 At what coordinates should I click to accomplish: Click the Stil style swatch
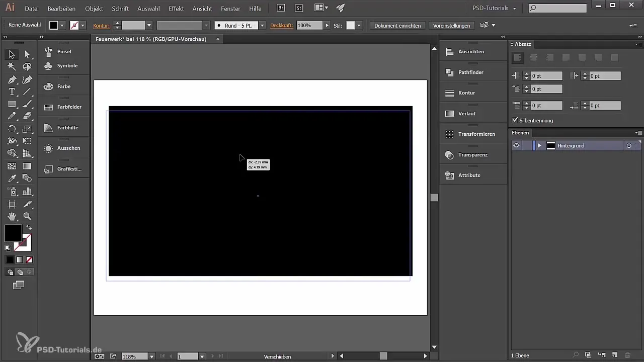[351, 25]
